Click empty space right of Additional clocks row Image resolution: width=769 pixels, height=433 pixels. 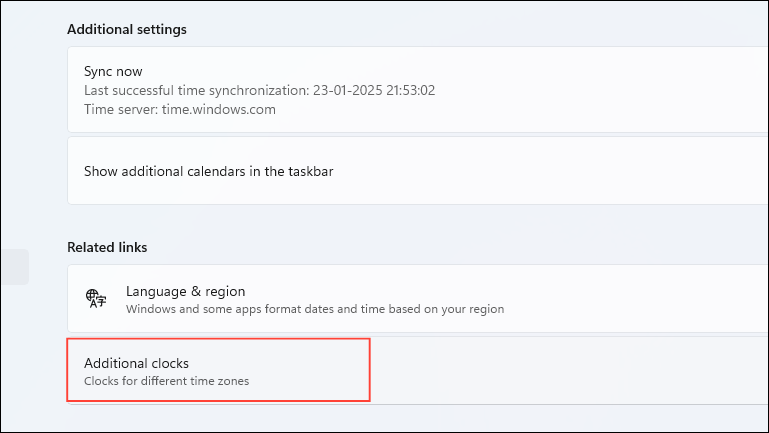[570, 371]
